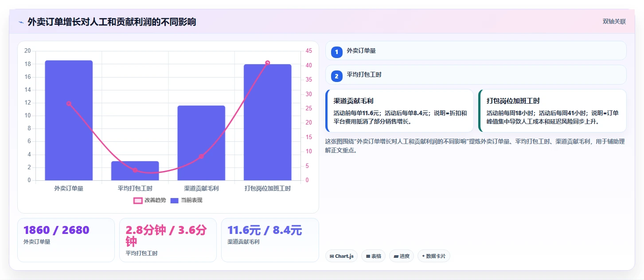Screen dimensions: 644x280
Task: Click the x-axis label 平均打包工时
Action: click(x=135, y=188)
